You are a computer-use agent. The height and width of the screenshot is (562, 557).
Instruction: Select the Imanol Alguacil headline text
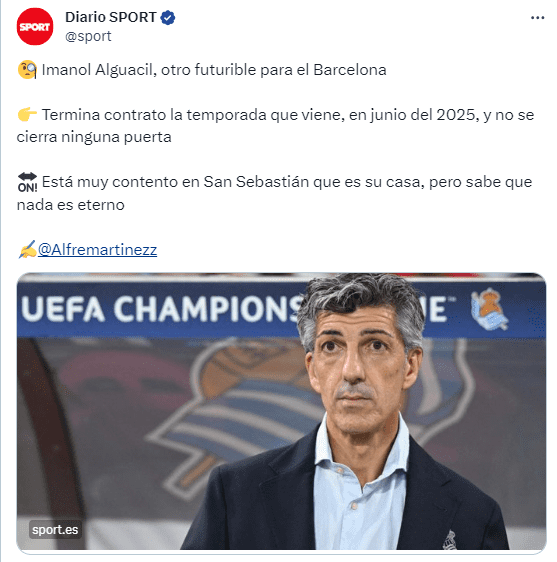214,70
